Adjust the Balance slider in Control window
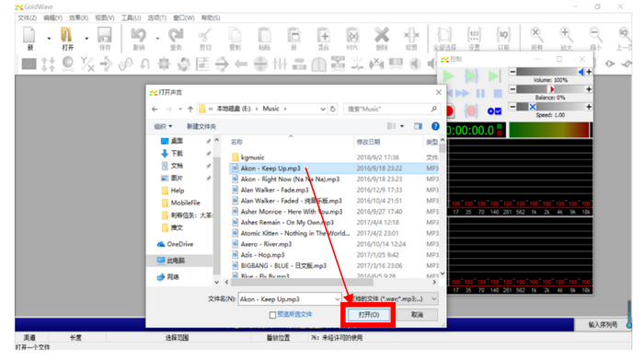The image size is (644, 361). (550, 89)
